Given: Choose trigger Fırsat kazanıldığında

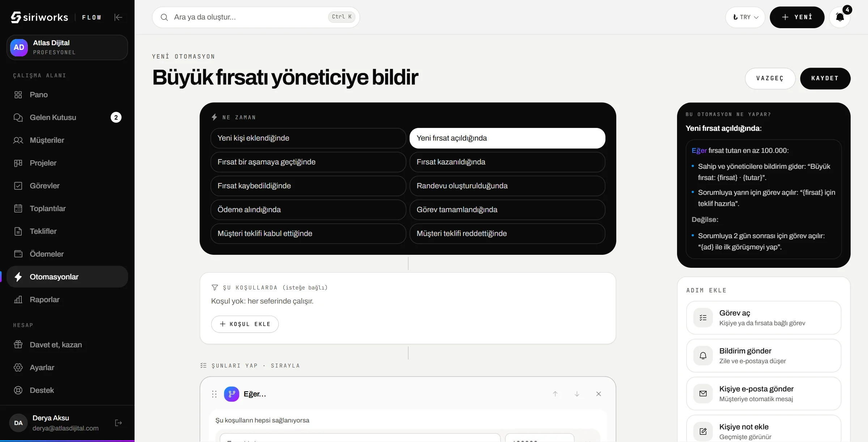Looking at the screenshot, I should [507, 162].
